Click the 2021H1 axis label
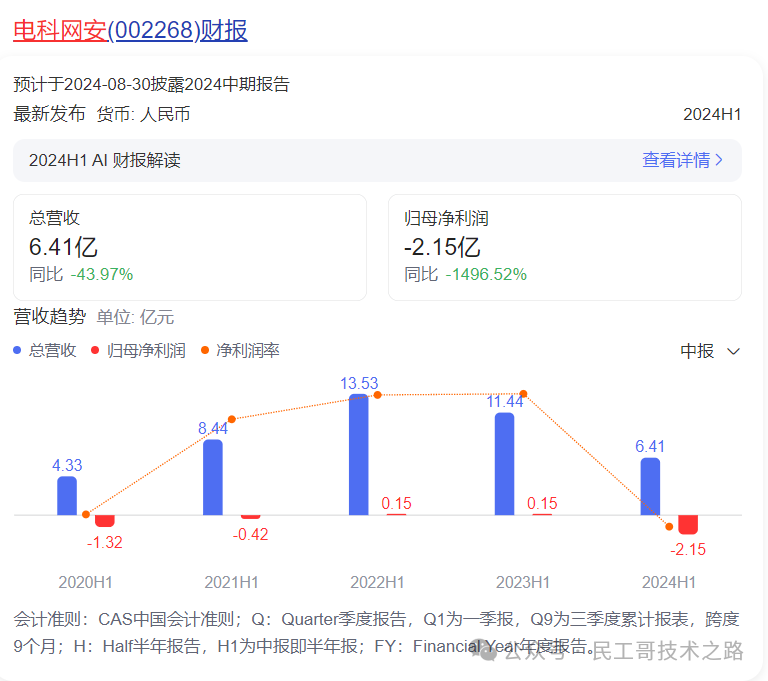 click(x=231, y=582)
